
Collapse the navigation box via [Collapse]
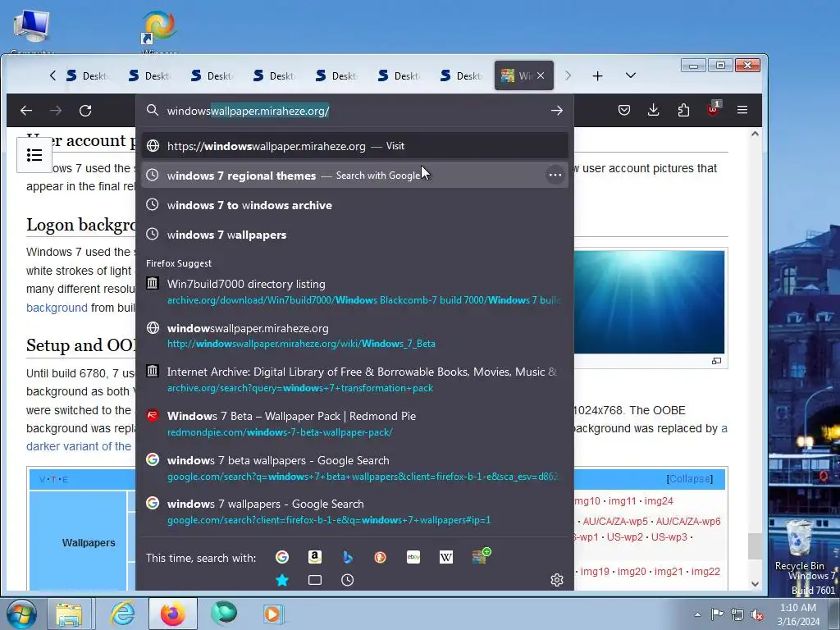click(x=689, y=479)
